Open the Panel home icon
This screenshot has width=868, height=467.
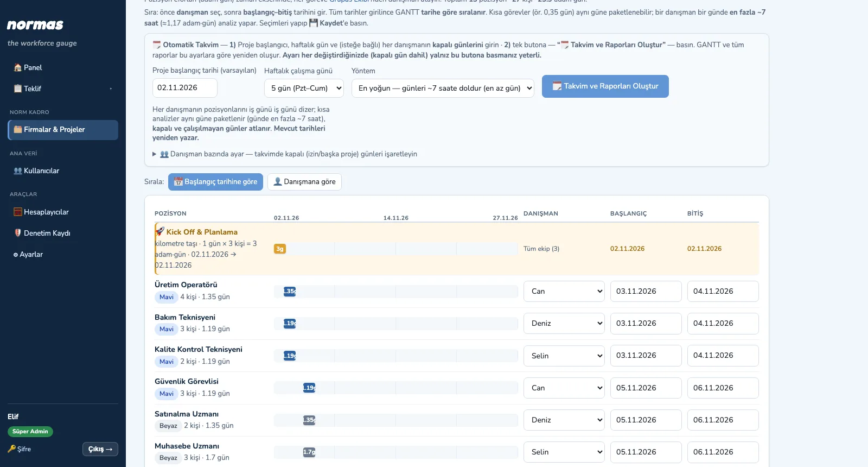pos(18,68)
